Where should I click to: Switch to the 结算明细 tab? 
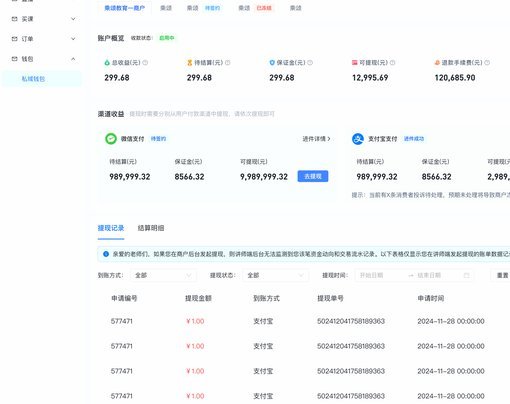[151, 228]
